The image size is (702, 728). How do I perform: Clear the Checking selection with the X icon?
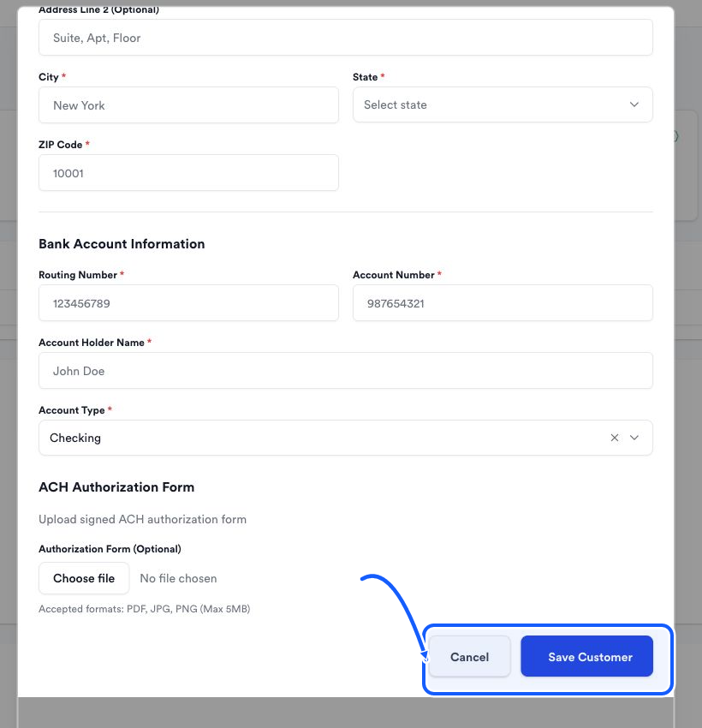tap(615, 438)
